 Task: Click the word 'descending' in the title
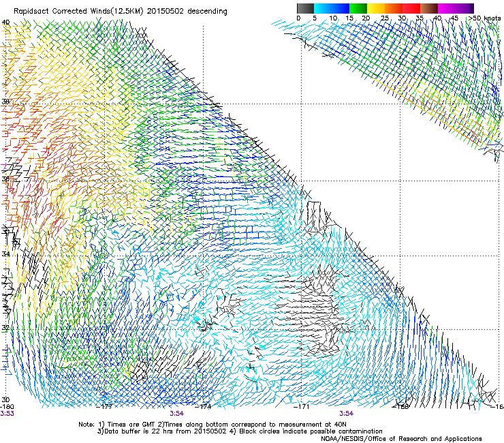point(207,12)
